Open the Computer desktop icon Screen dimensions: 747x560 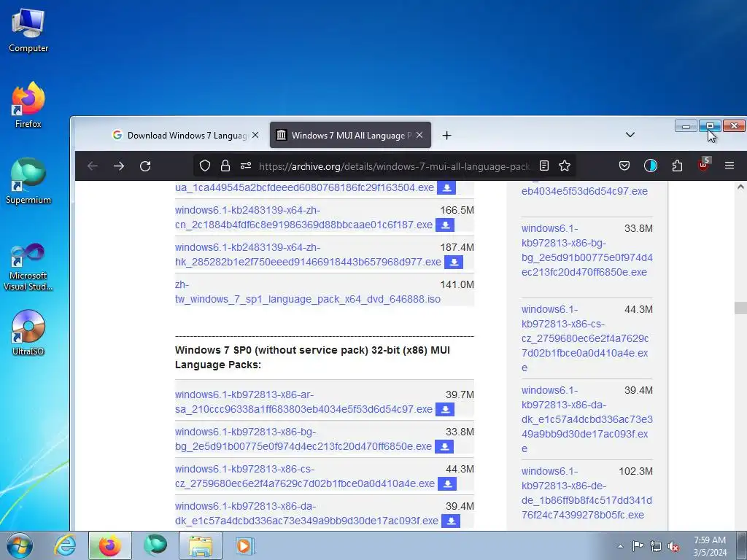point(28,31)
